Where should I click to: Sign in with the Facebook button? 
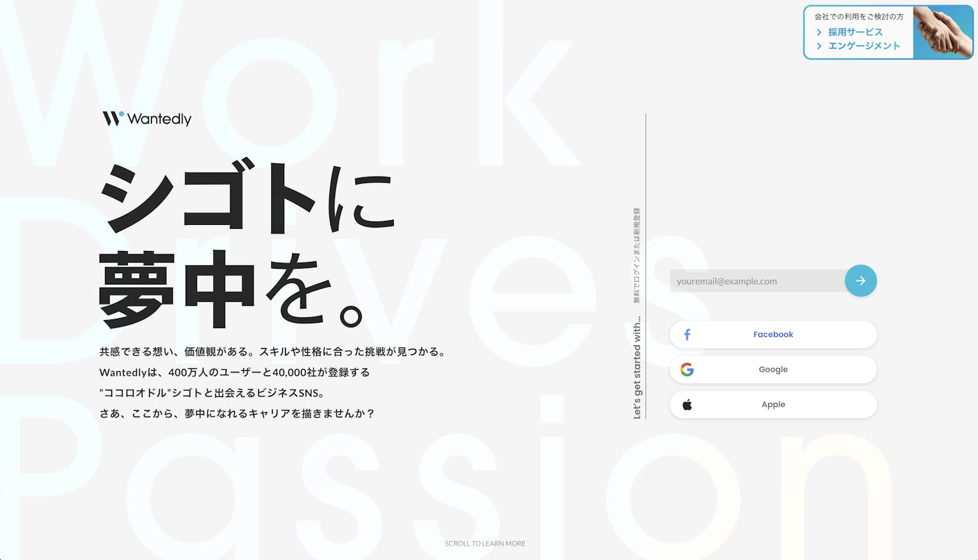coord(773,334)
